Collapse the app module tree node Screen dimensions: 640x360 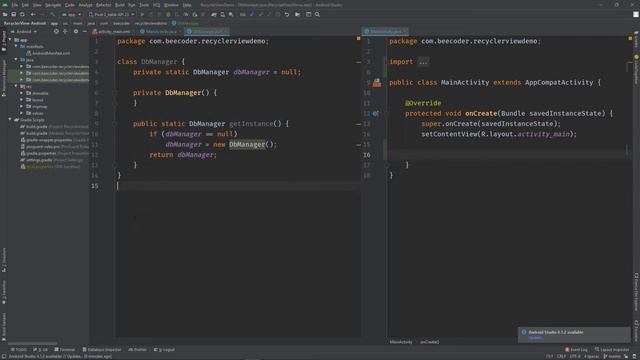[11, 40]
